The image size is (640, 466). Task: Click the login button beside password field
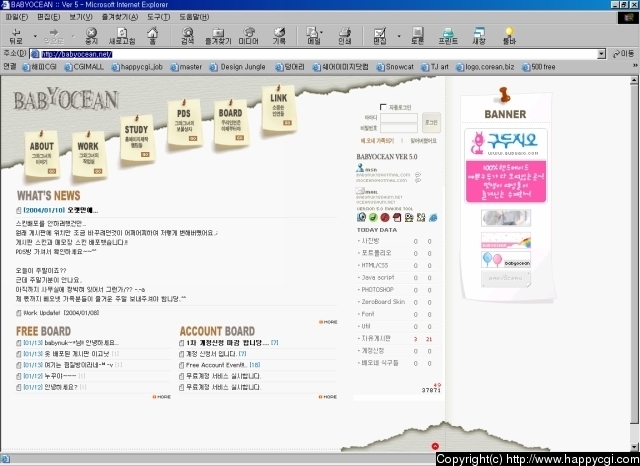point(431,122)
